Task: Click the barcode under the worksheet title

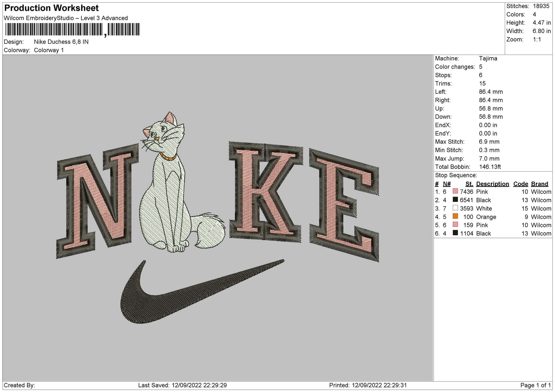Action: (x=73, y=30)
